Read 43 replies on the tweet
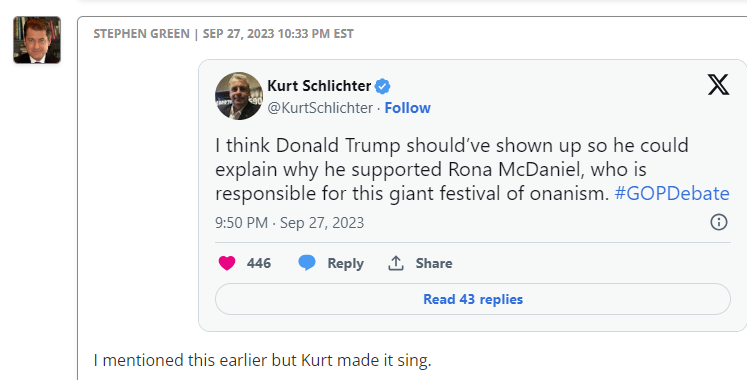This screenshot has height=380, width=747. [x=473, y=299]
